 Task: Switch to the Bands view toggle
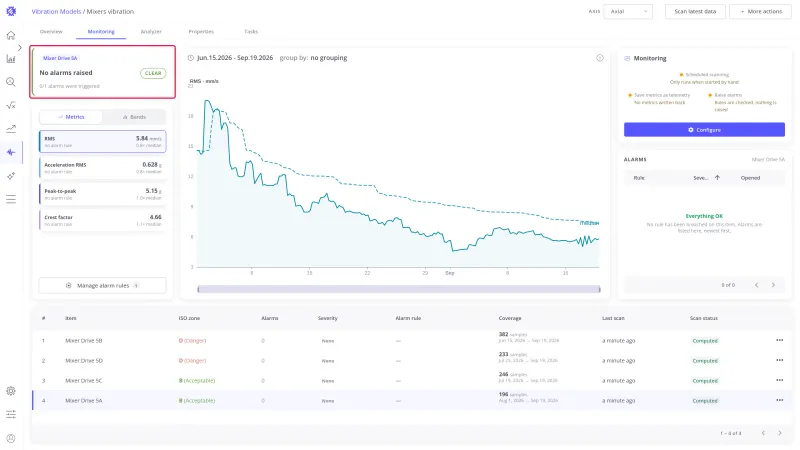134,117
